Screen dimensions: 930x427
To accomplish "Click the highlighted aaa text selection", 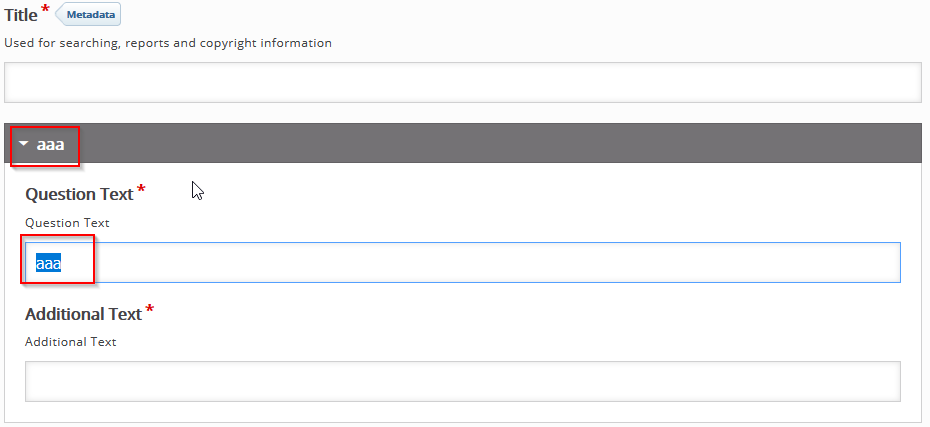I will (x=49, y=263).
